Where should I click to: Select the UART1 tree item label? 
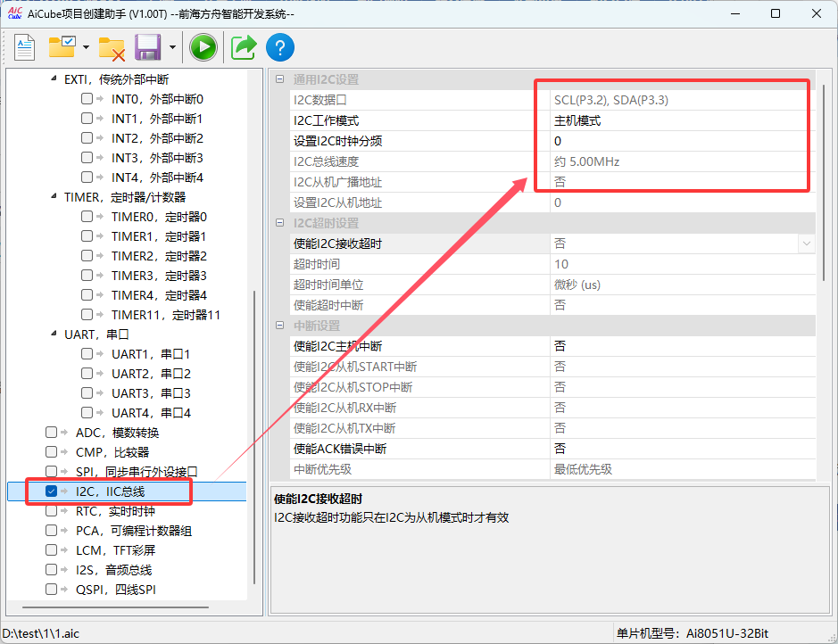[x=151, y=354]
